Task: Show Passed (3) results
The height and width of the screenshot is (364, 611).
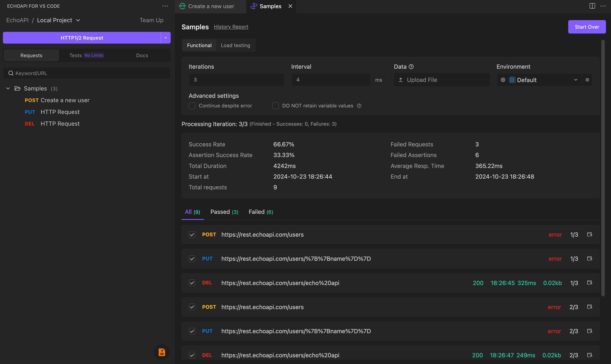Action: pyautogui.click(x=224, y=212)
